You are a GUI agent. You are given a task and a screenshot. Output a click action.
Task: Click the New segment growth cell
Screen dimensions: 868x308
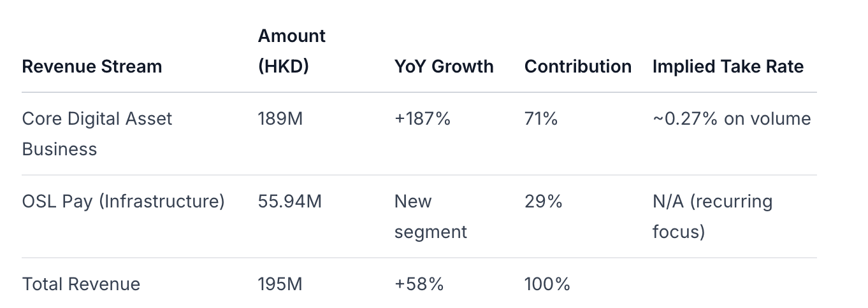coord(430,216)
